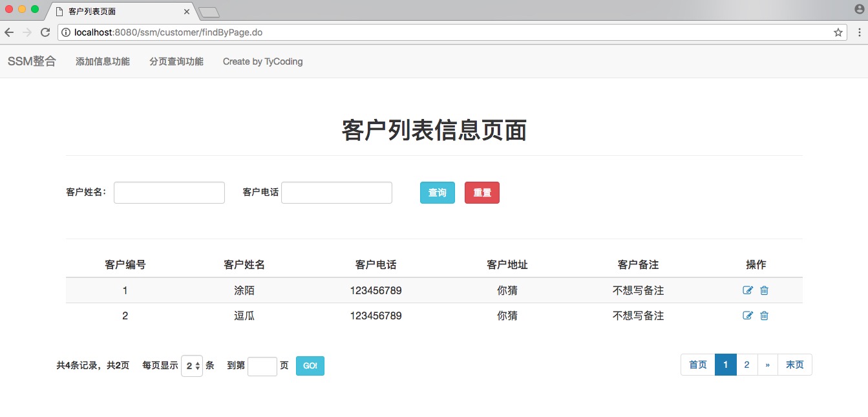
Task: Select page 1 in pagination
Action: coord(726,365)
